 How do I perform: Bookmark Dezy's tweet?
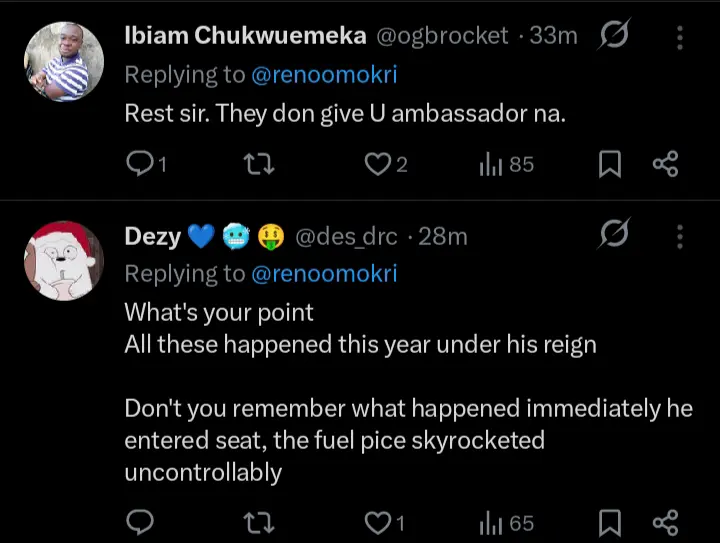[609, 522]
